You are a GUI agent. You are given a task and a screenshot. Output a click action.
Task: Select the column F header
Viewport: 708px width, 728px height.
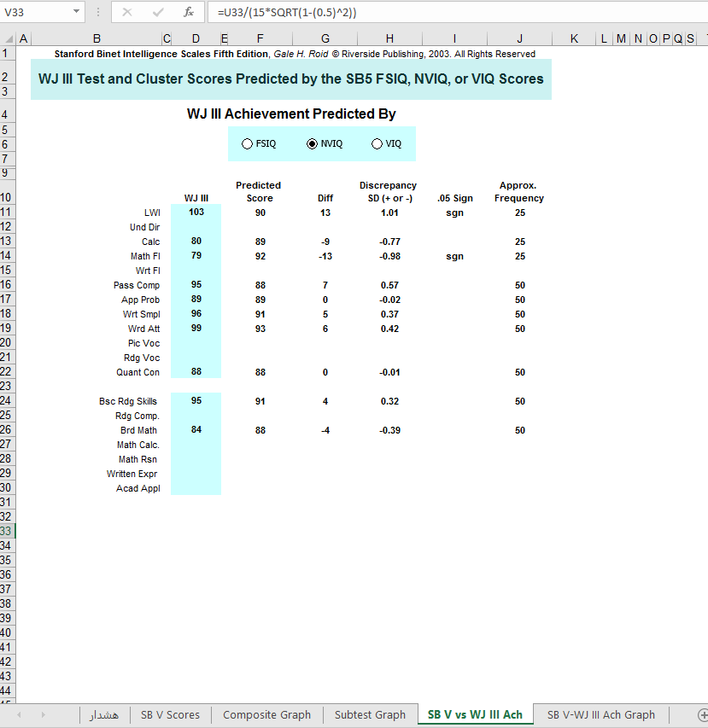[x=260, y=39]
